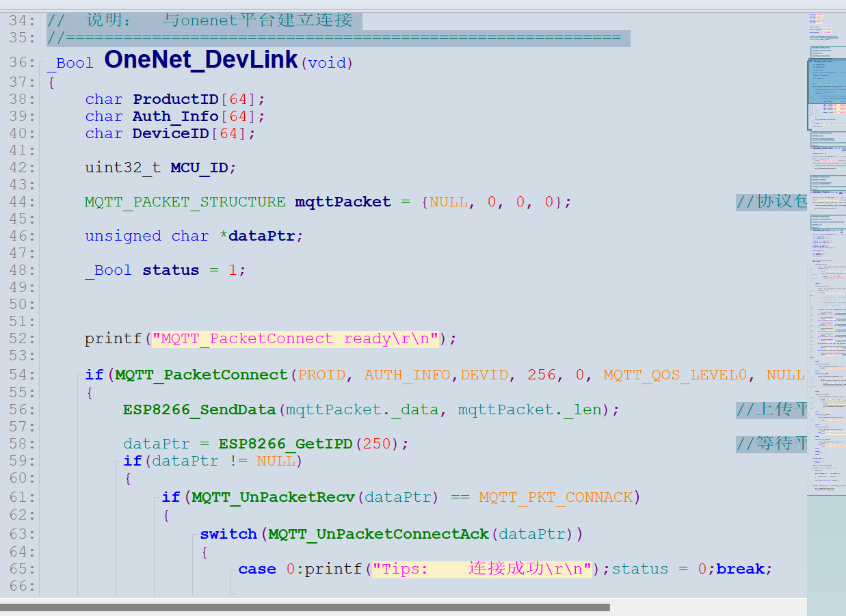Click the //协议包 comment on line 44

point(771,202)
